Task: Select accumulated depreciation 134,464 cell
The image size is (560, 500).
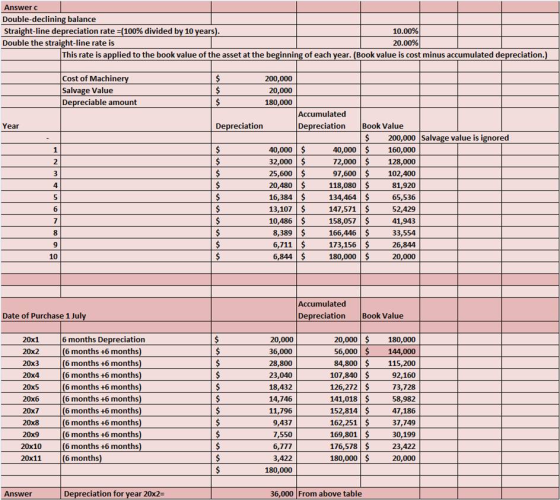Action: coord(329,197)
